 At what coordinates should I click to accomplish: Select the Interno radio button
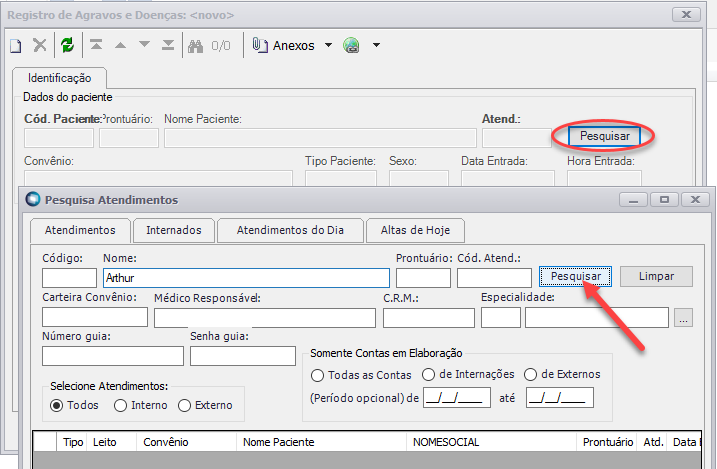[120, 405]
